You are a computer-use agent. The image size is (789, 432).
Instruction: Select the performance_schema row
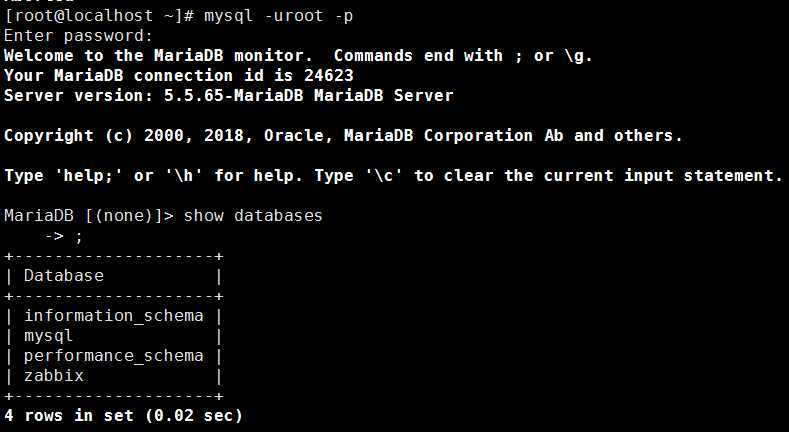click(114, 356)
